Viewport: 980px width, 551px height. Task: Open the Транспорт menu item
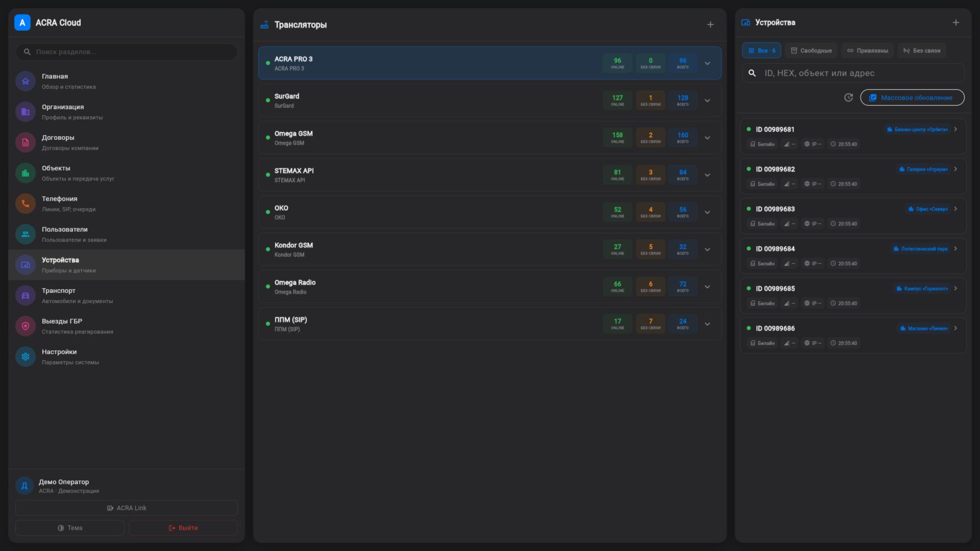(127, 295)
